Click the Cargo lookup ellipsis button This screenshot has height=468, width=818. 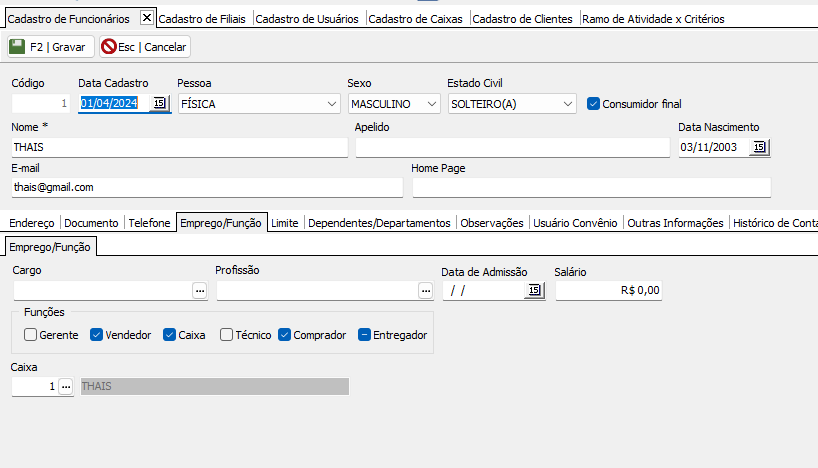pos(199,290)
